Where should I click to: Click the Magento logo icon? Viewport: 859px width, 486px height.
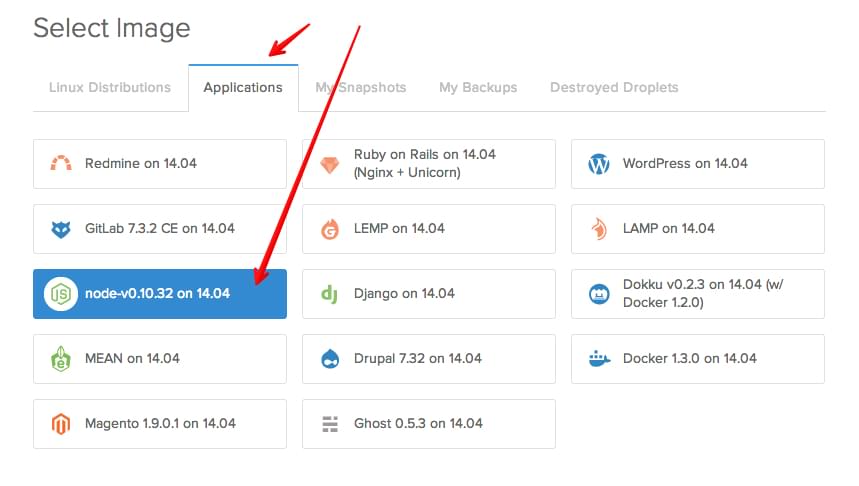coord(61,424)
